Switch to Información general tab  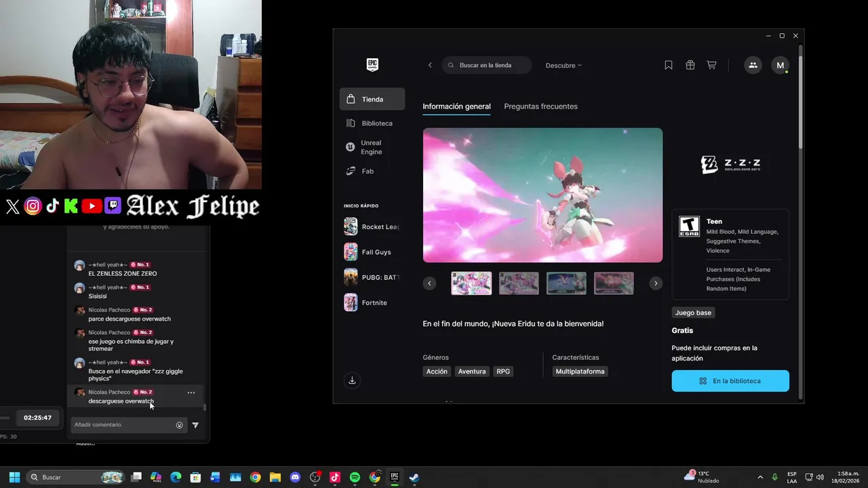tap(456, 106)
